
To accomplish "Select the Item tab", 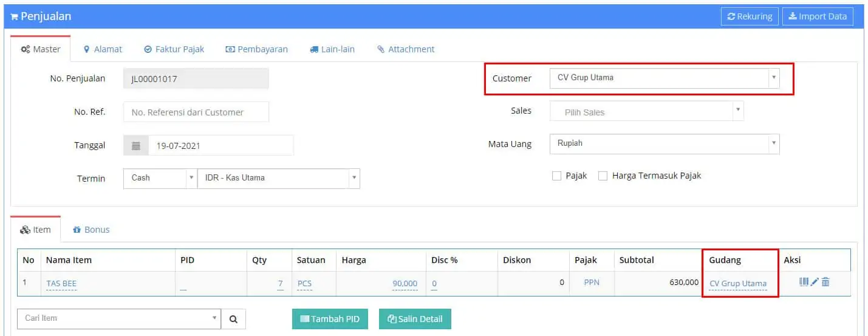I will click(x=36, y=230).
